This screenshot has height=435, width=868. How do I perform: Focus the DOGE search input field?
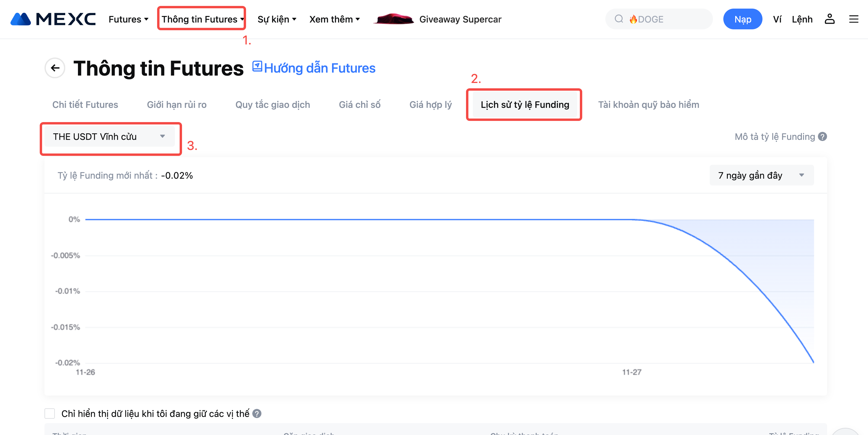(667, 19)
